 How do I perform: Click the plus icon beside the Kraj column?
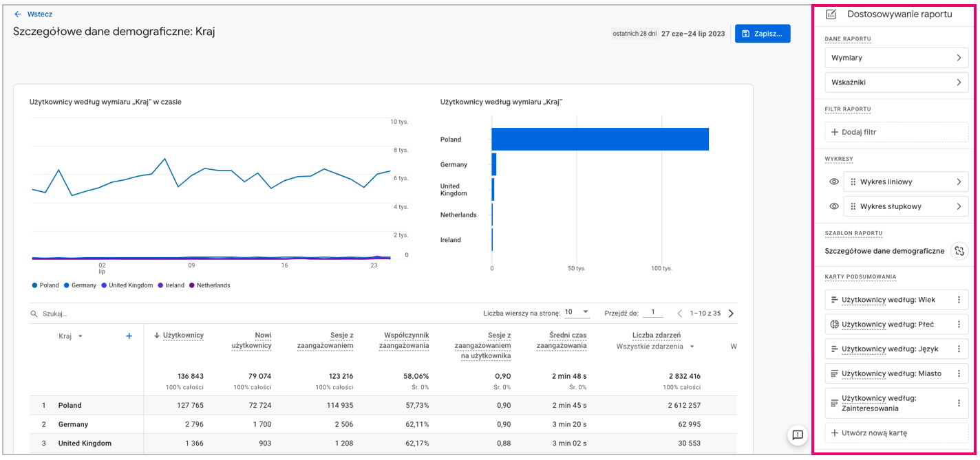pos(129,336)
